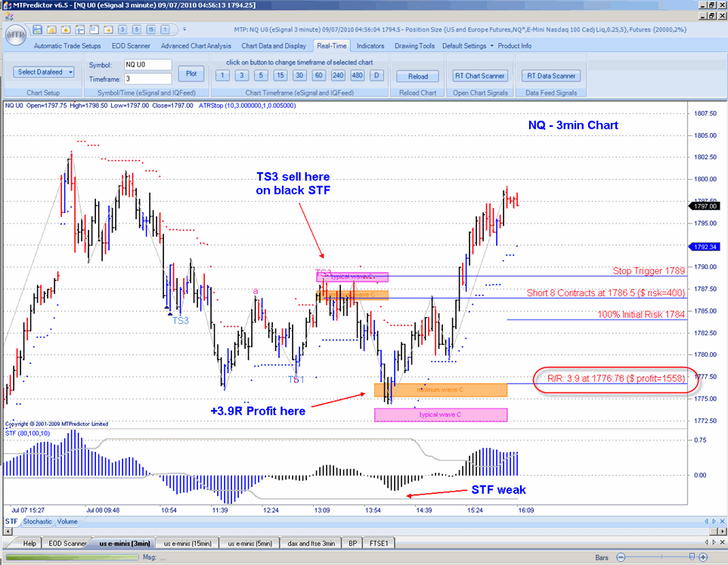This screenshot has height=565, width=728.
Task: Click Bars zoom-in plus icon
Action: [703, 557]
